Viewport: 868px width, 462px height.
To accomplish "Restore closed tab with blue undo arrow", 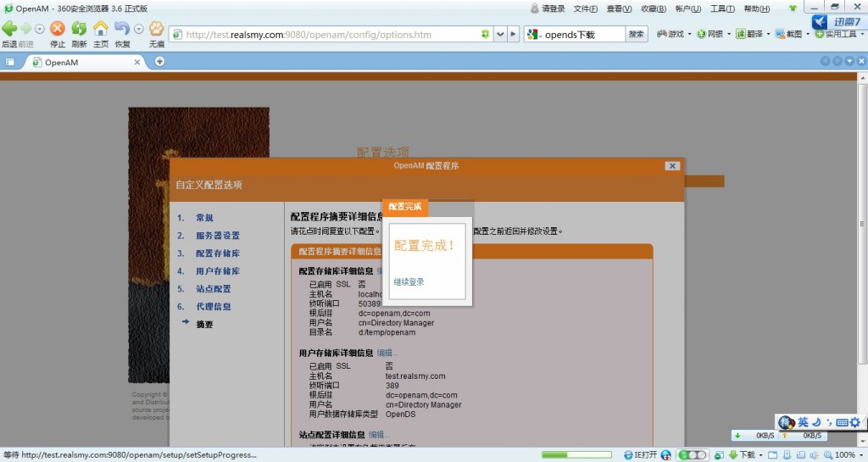I will tap(122, 28).
